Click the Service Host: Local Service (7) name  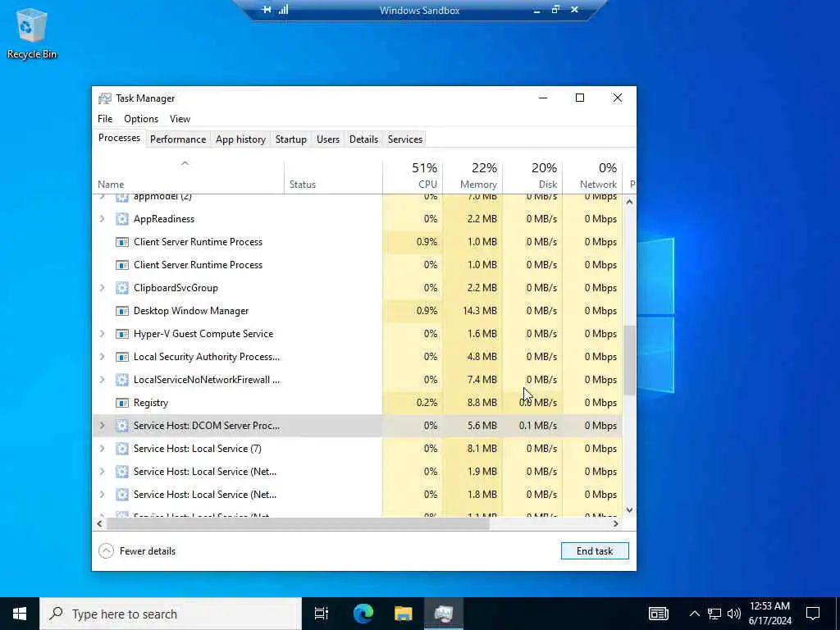tap(197, 449)
